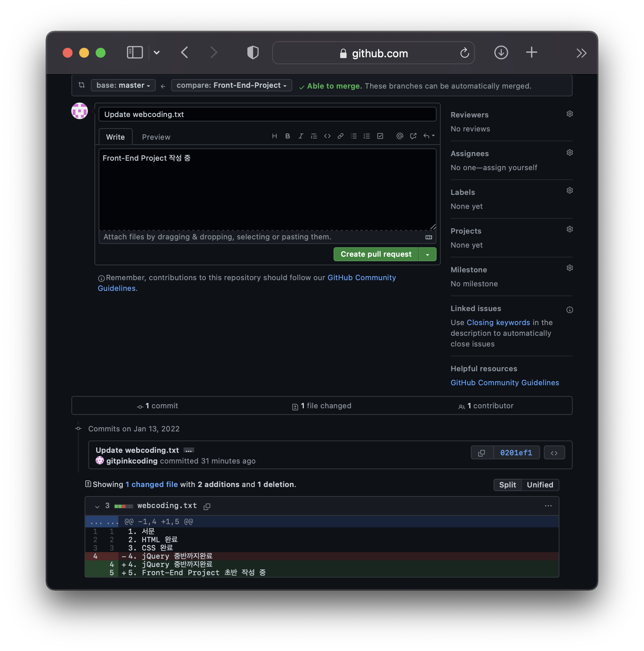Viewport: 644px width, 651px height.
Task: Toggle Safari sidebar
Action: 135,52
